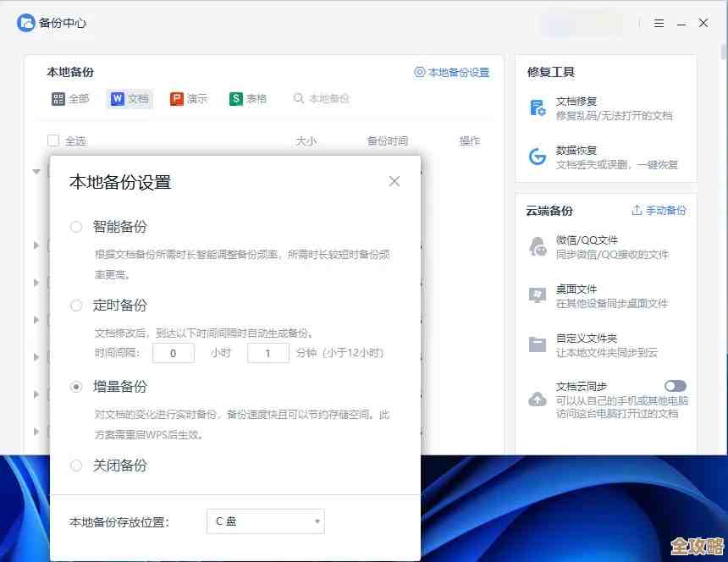Open the hamburger menu
Screen dimensions: 728x562
coord(659,23)
